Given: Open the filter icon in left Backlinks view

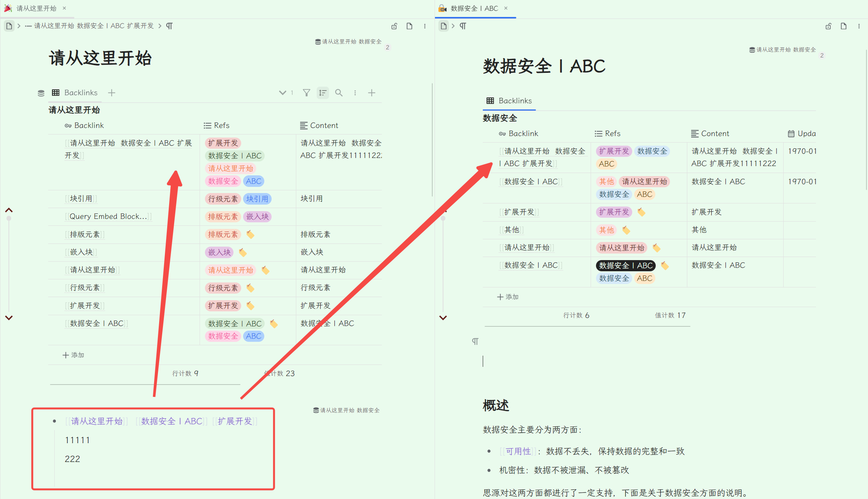Looking at the screenshot, I should coord(306,92).
